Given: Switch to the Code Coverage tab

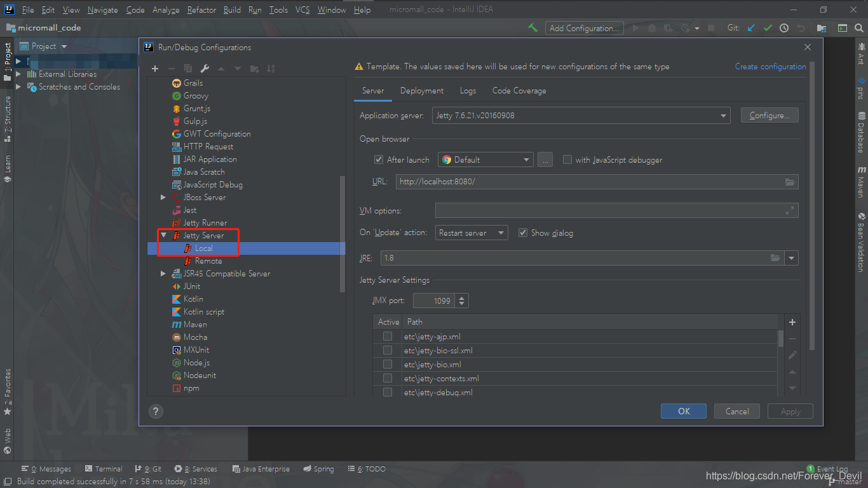Looking at the screenshot, I should point(519,91).
